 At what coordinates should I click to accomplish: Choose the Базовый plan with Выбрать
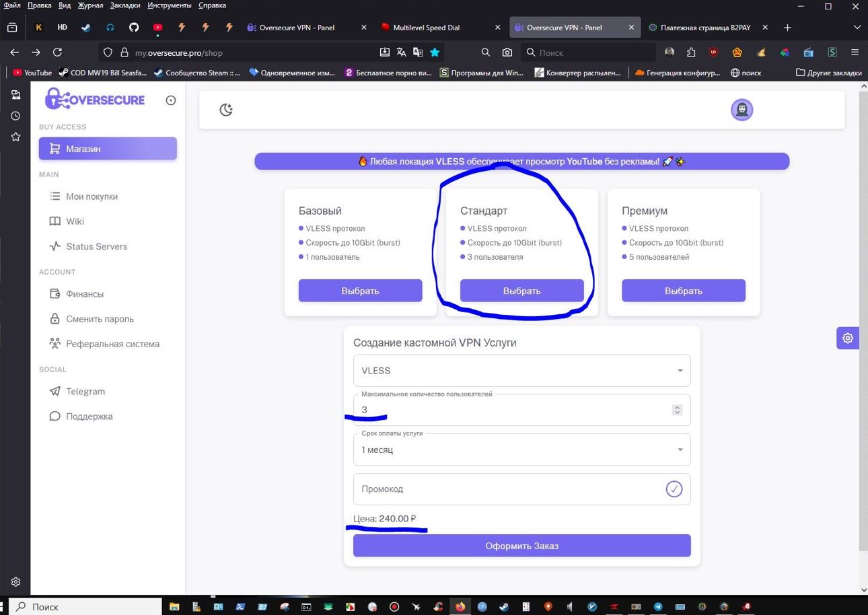pyautogui.click(x=361, y=291)
